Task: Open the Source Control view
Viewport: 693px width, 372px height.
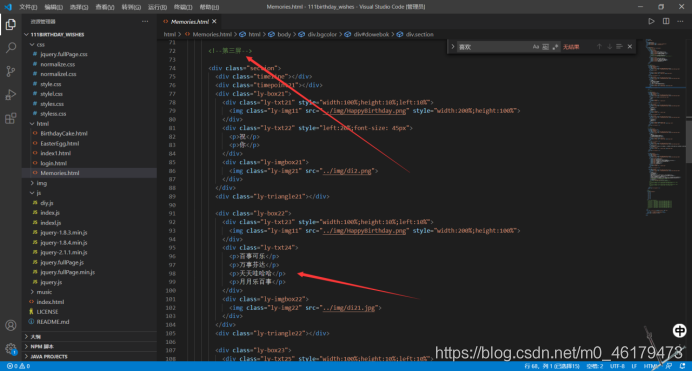Action: point(11,71)
